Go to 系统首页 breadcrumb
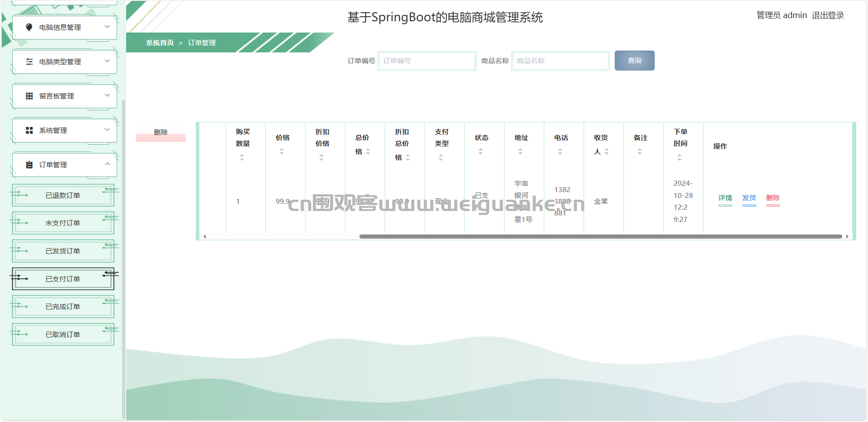The height and width of the screenshot is (422, 868). [160, 43]
